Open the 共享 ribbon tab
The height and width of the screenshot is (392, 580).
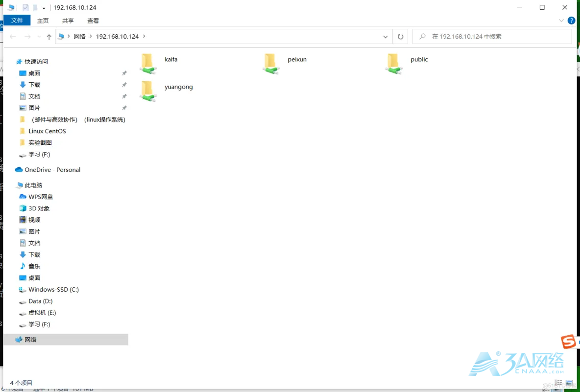pyautogui.click(x=68, y=21)
